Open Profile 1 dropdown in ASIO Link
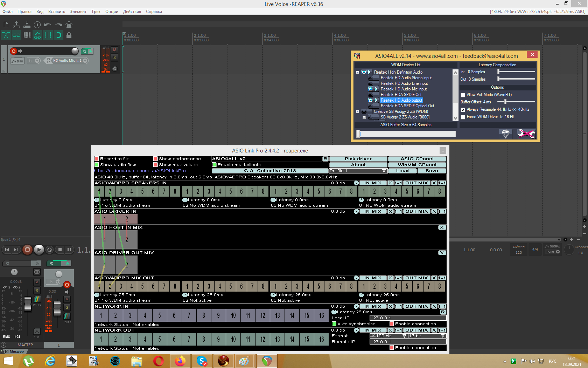The height and width of the screenshot is (368, 588). coord(358,171)
